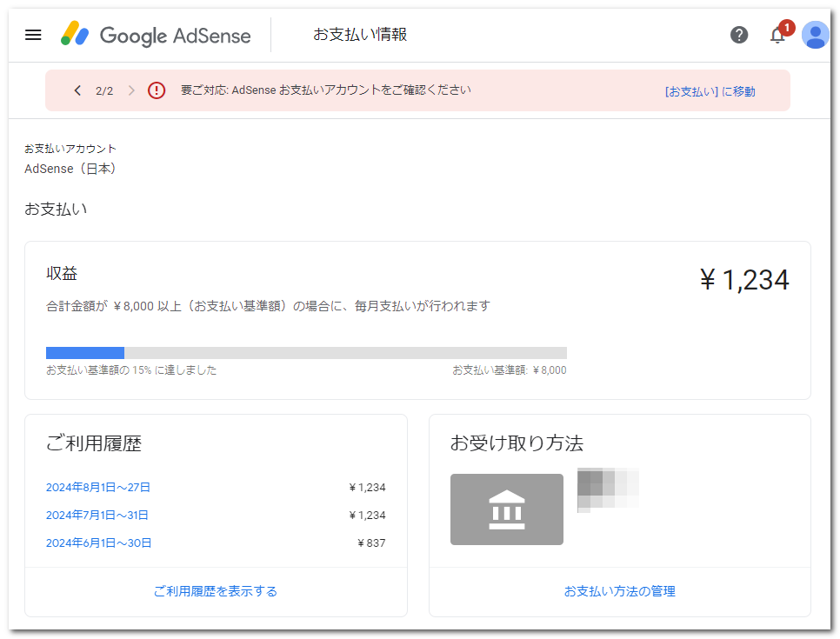This screenshot has height=639, width=840.
Task: Click ¥1,234 amount for August period
Action: (368, 488)
